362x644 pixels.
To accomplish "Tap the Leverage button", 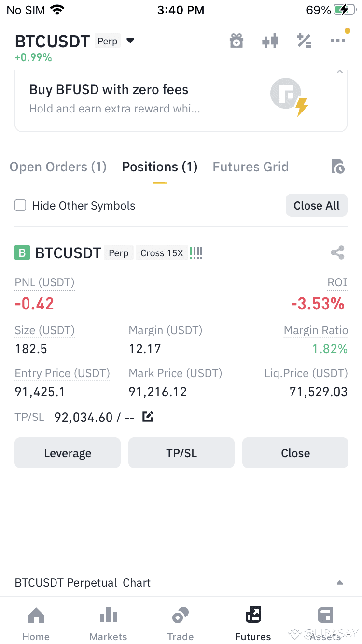I will pos(68,453).
